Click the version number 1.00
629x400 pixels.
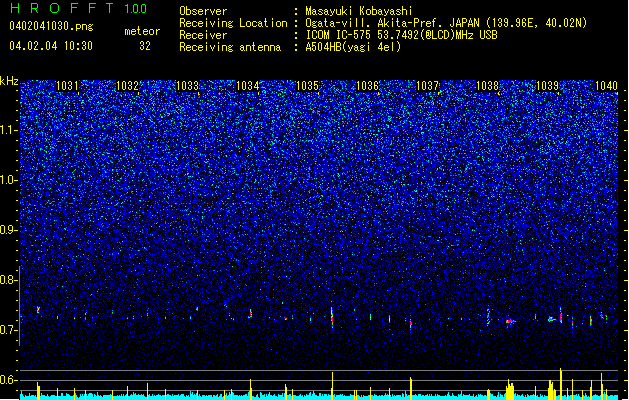click(136, 8)
